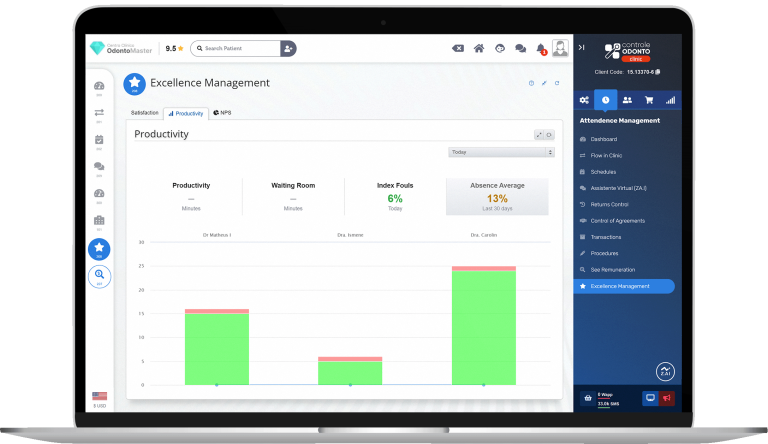Select the settings gears icon in right panel

point(583,100)
